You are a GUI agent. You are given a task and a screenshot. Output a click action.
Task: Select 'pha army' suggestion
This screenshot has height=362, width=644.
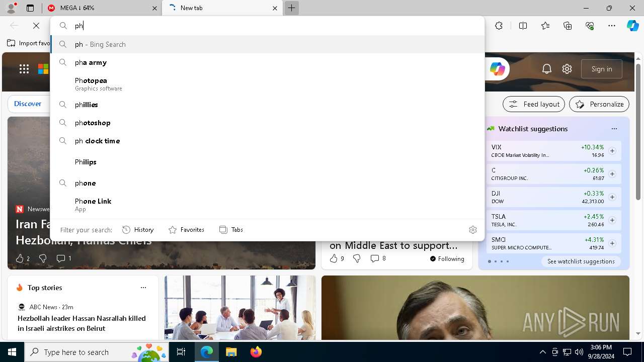click(x=267, y=62)
